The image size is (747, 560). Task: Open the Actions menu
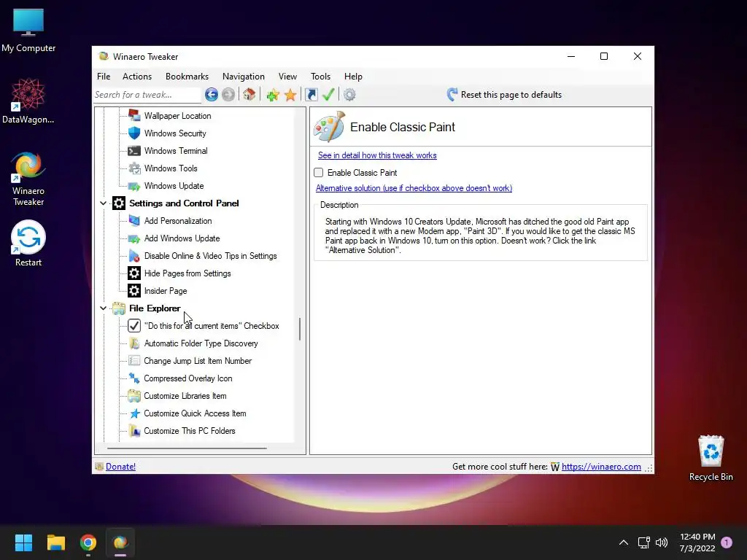(137, 76)
